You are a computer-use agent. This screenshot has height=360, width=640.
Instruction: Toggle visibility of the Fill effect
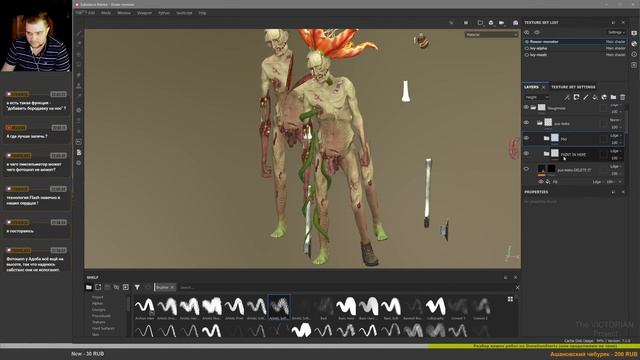click(x=540, y=182)
